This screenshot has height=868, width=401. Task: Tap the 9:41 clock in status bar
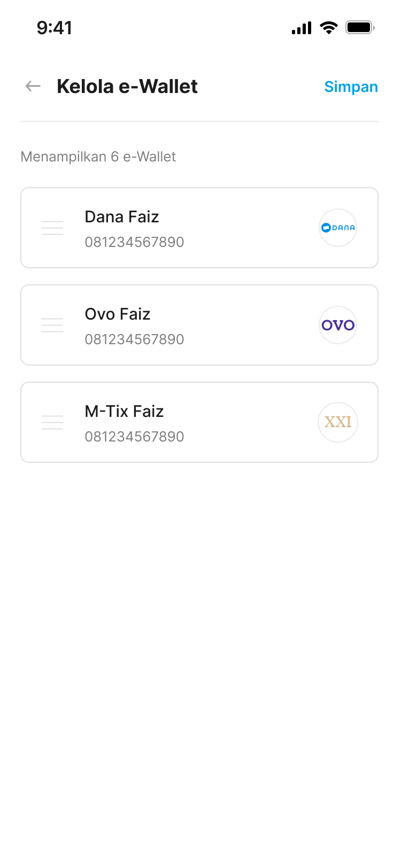click(55, 28)
